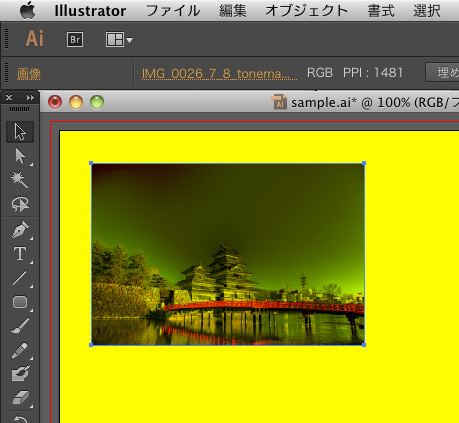Viewport: 459px width, 423px height.
Task: Click the bottom-right selection handle of image
Action: 364,345
